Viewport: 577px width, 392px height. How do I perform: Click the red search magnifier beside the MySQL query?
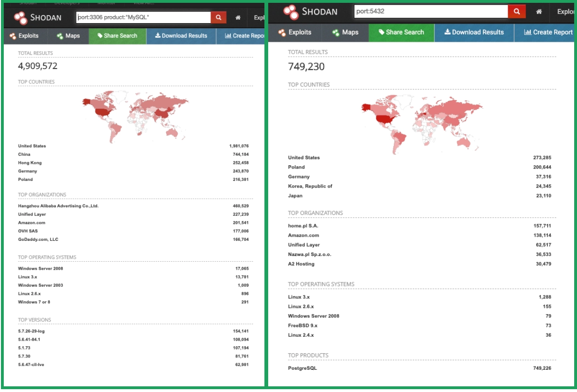[218, 17]
